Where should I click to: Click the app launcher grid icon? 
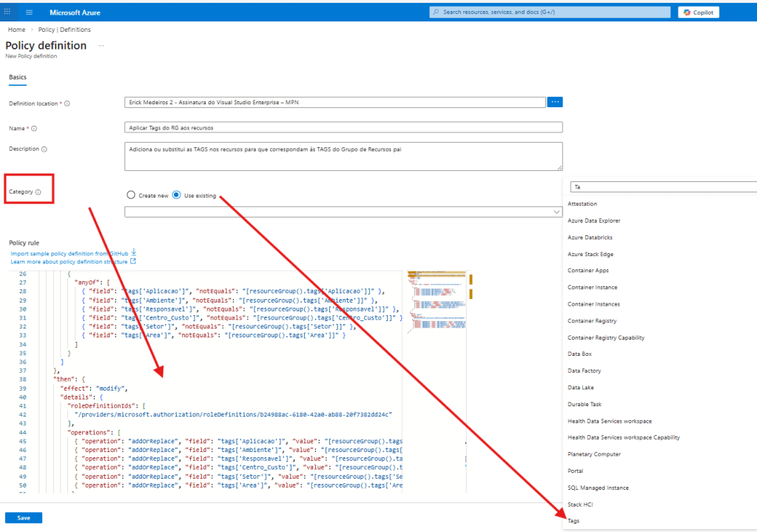point(8,13)
